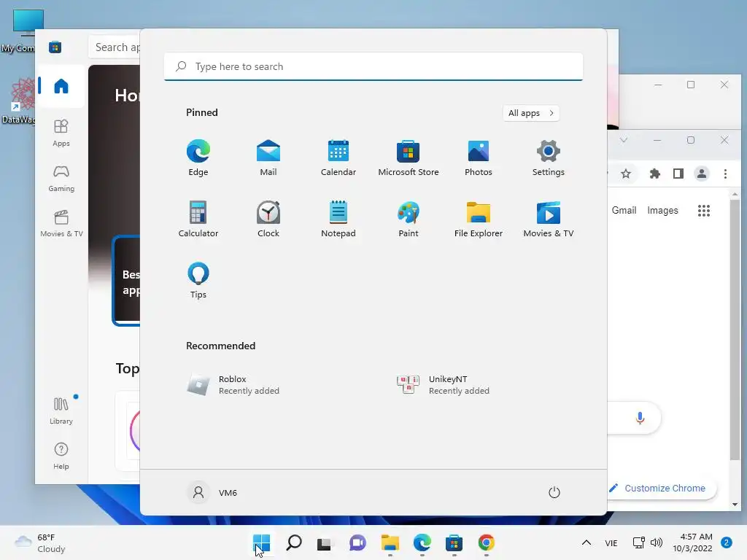Expand the All apps list

(531, 113)
